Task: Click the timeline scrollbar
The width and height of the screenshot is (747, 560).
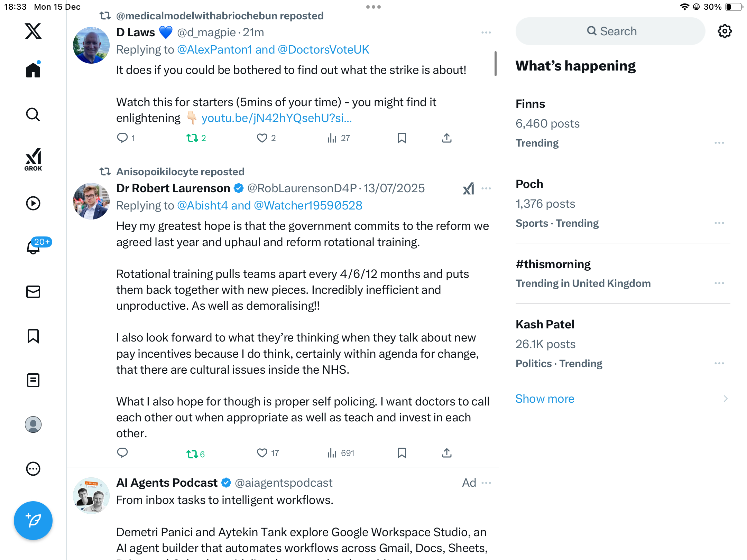Action: point(495,64)
